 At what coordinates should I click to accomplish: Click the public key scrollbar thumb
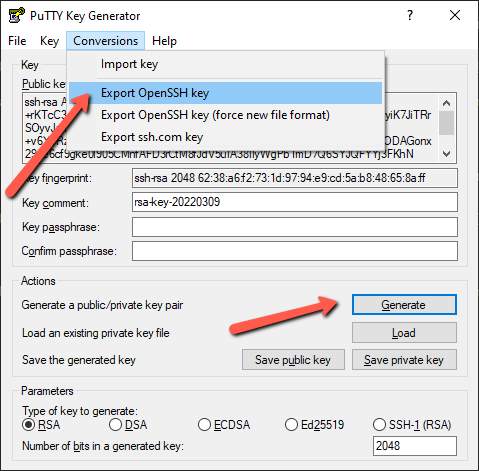tap(447, 123)
